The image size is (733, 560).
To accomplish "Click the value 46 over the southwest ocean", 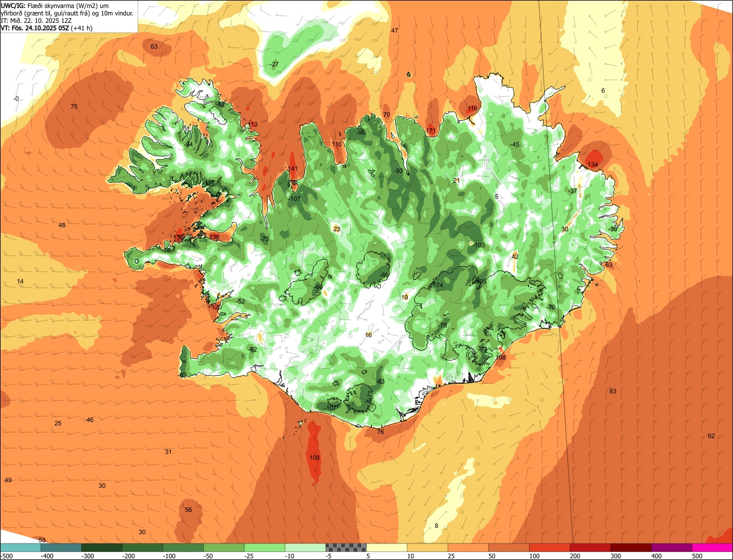I will click(x=90, y=420).
